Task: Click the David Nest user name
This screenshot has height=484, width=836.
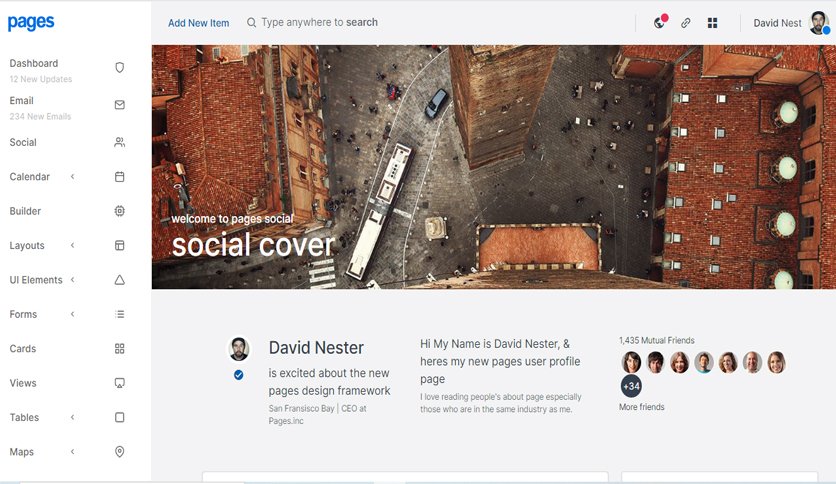Action: pos(777,23)
